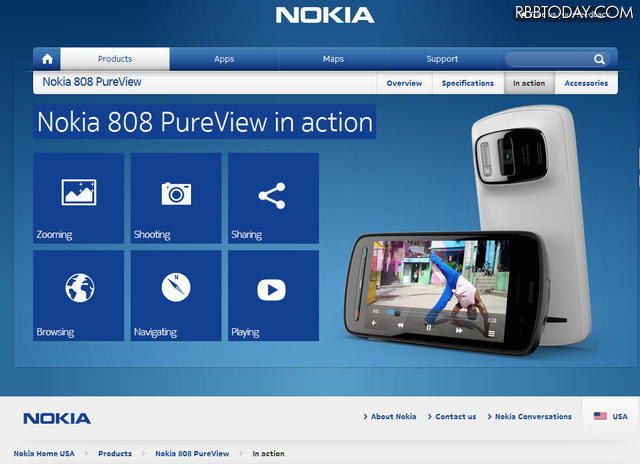Click the USA flag icon
This screenshot has width=640, height=464.
600,416
